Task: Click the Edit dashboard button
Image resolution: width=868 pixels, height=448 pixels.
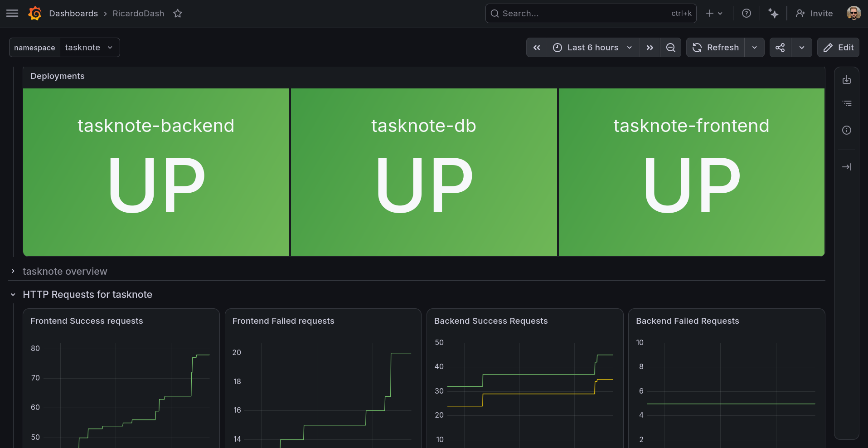Action: 838,48
